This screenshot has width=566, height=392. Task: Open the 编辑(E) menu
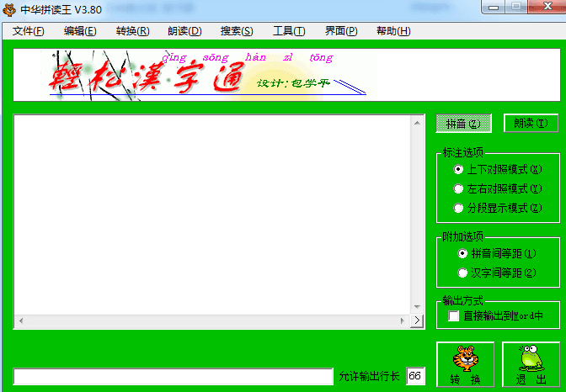pos(80,31)
